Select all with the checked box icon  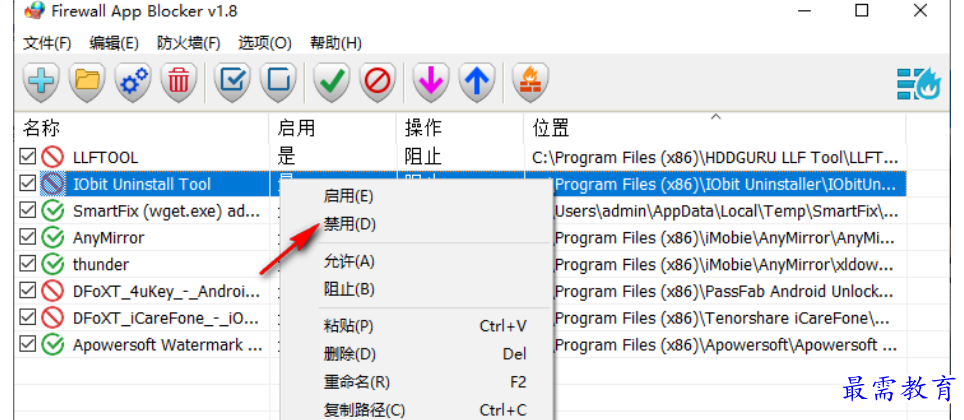[232, 82]
